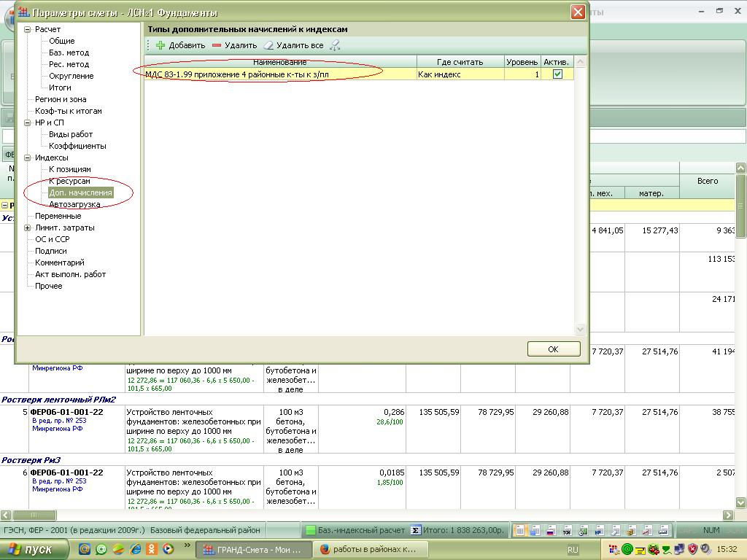
Task: Toggle the Актив. checkbox for МДС 83-1.99
Action: (557, 74)
